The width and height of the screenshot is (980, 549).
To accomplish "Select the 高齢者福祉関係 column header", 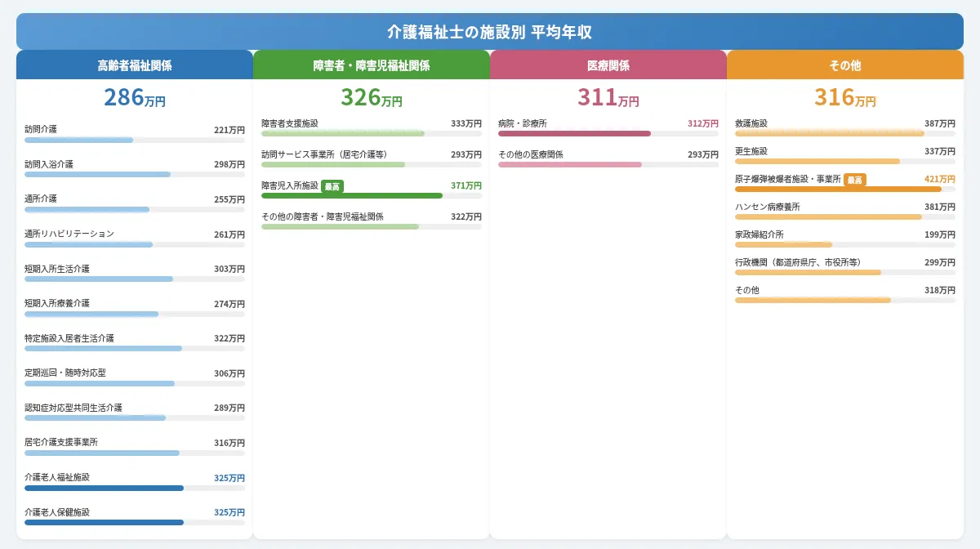I will [135, 65].
